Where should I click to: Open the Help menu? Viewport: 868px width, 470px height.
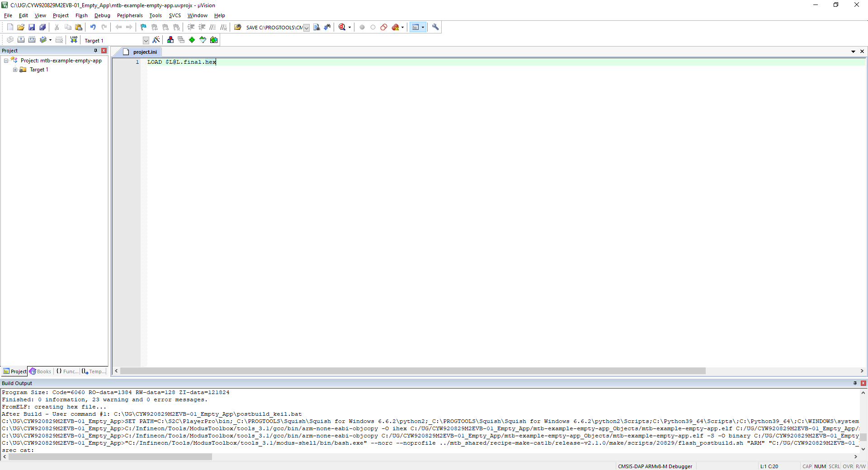220,15
